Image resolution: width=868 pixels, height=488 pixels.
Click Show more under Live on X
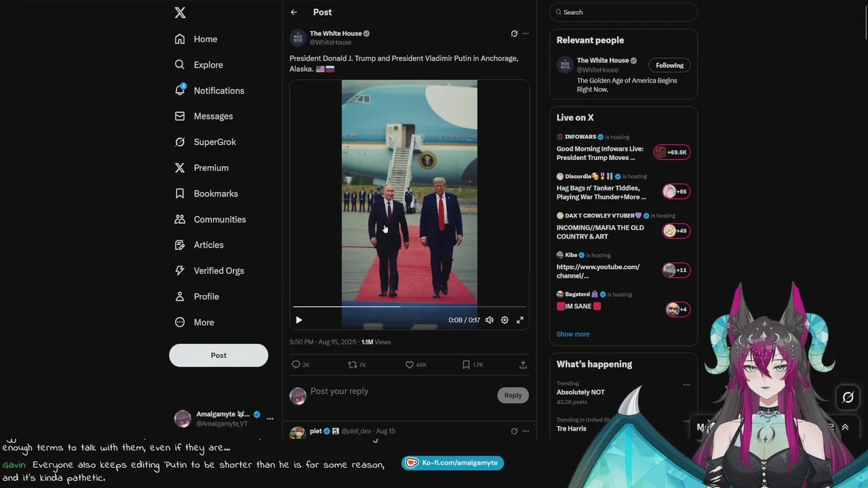tap(573, 334)
